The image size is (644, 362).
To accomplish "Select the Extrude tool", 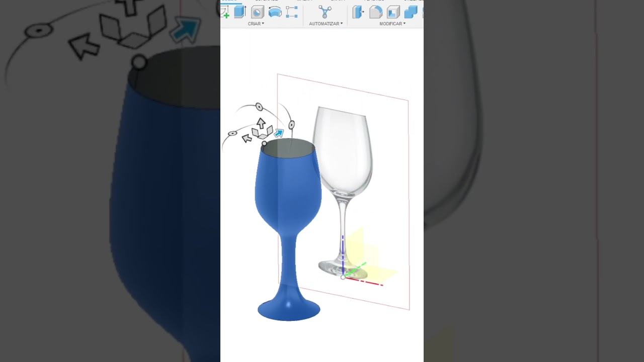I will coord(240,12).
